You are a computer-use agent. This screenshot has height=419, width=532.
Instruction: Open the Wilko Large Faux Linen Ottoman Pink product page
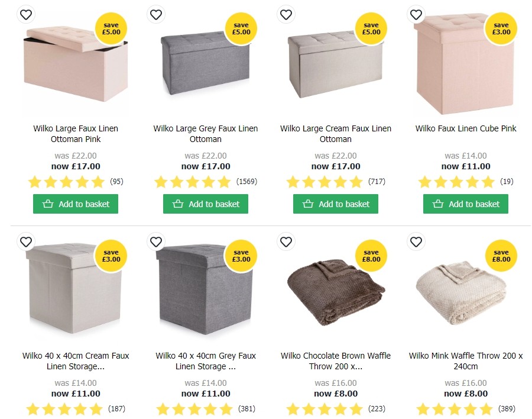75,134
